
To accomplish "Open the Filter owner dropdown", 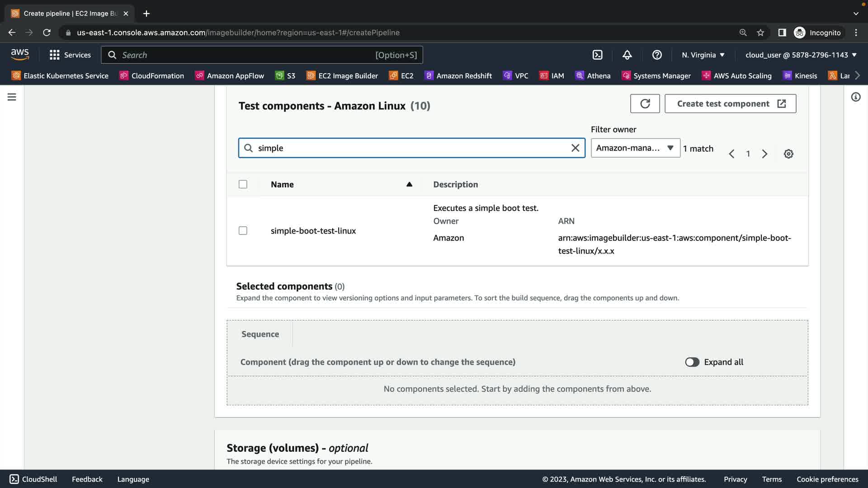I will tap(635, 148).
